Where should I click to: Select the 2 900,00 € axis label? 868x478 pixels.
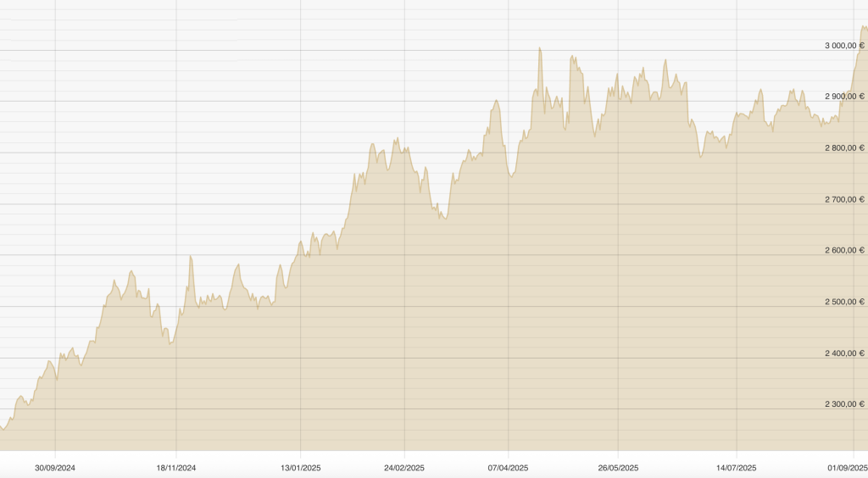[844, 97]
